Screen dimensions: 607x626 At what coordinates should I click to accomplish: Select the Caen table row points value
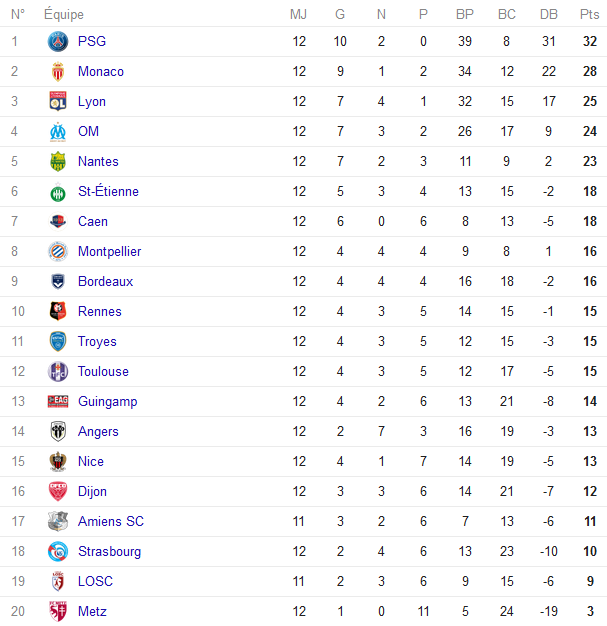tap(590, 222)
